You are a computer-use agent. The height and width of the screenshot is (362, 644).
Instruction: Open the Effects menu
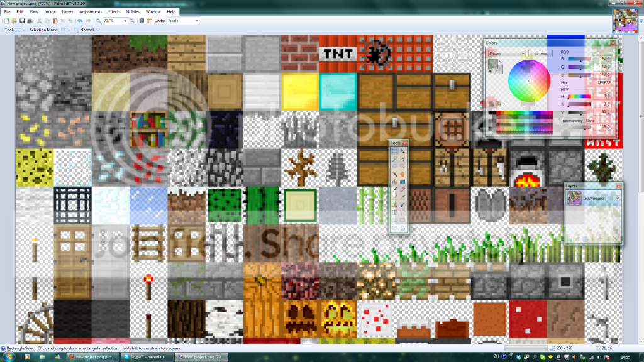point(114,12)
